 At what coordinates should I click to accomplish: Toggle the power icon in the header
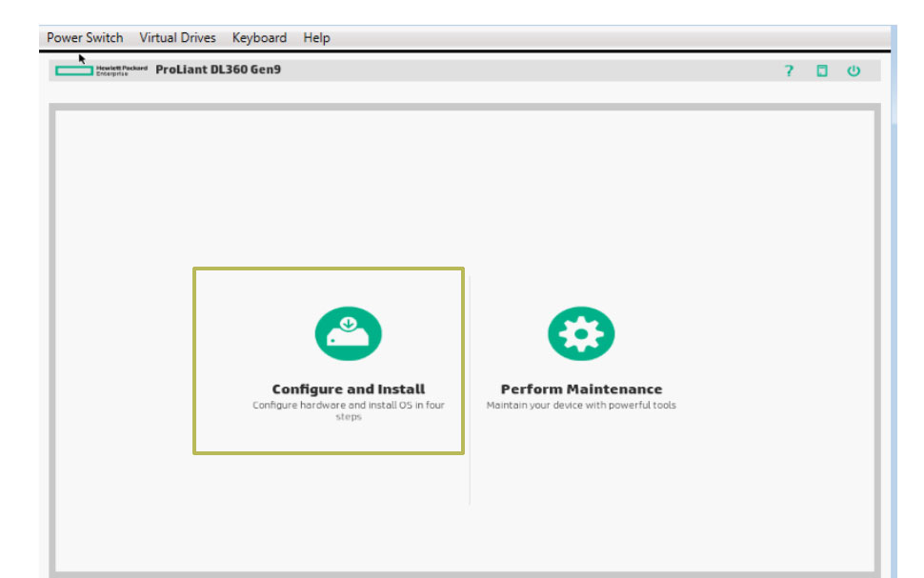[854, 70]
